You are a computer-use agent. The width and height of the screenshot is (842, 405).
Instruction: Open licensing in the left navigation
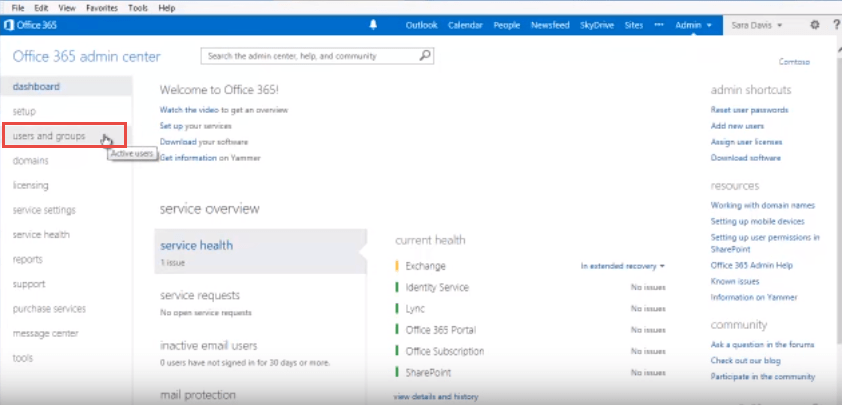(31, 185)
